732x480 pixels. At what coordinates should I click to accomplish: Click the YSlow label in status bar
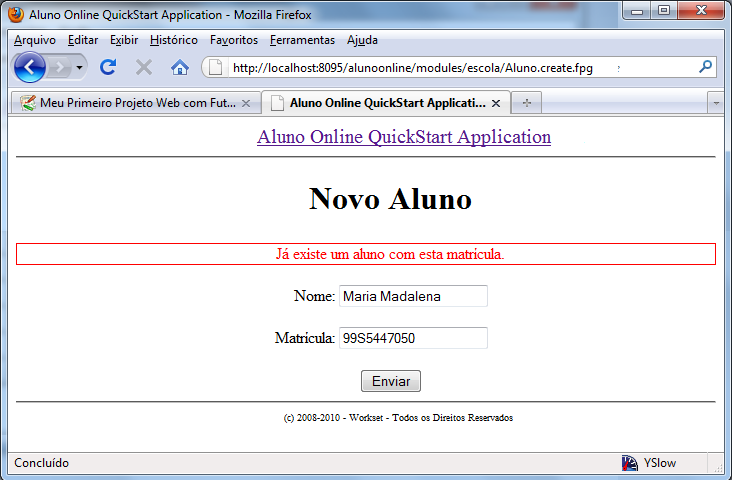660,463
